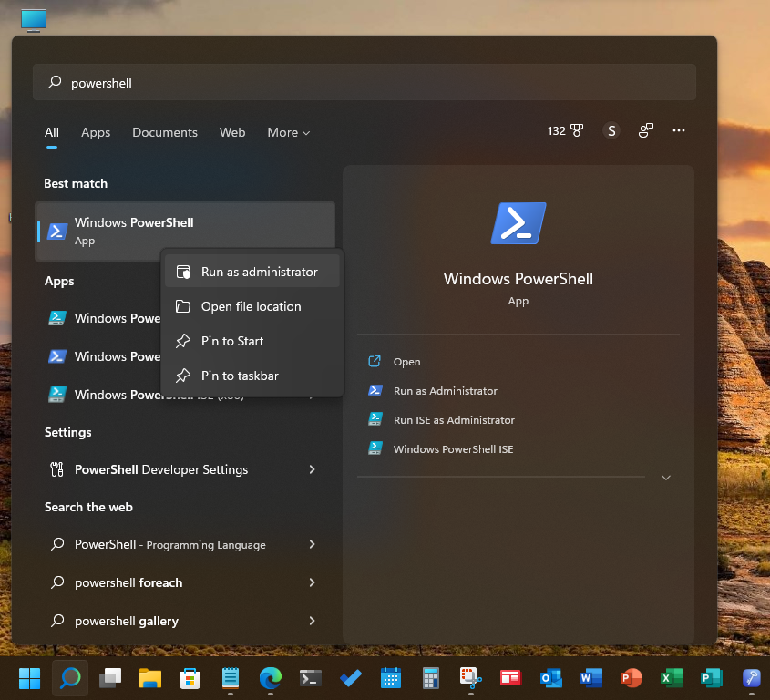Switch to the All tab
Screen dimensions: 770x700
[x=52, y=133]
